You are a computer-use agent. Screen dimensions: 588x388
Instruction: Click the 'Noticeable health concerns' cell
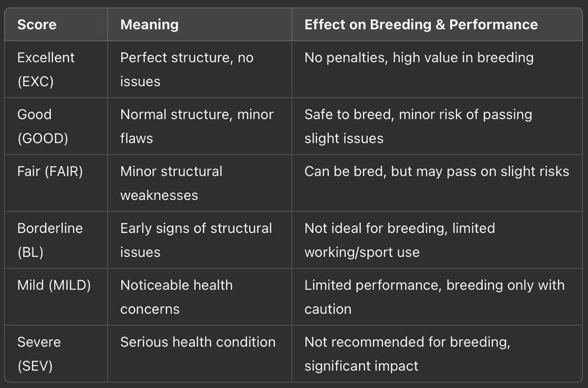pyautogui.click(x=176, y=297)
